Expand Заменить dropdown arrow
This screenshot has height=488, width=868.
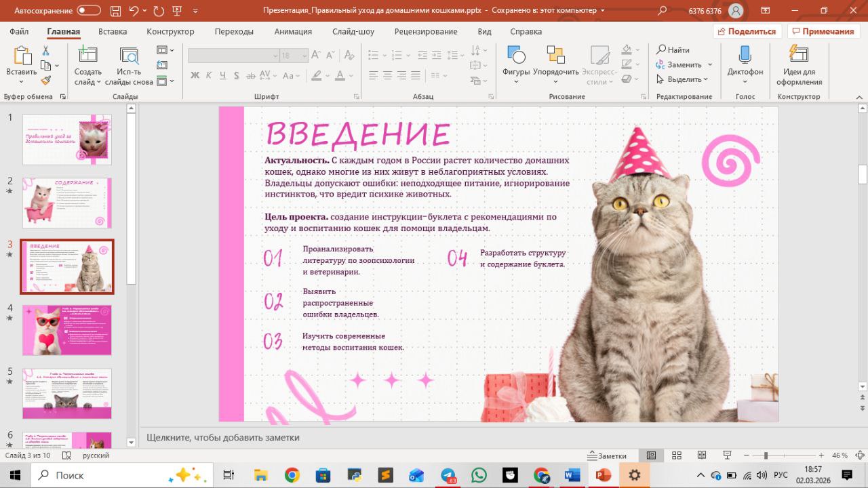click(x=710, y=65)
